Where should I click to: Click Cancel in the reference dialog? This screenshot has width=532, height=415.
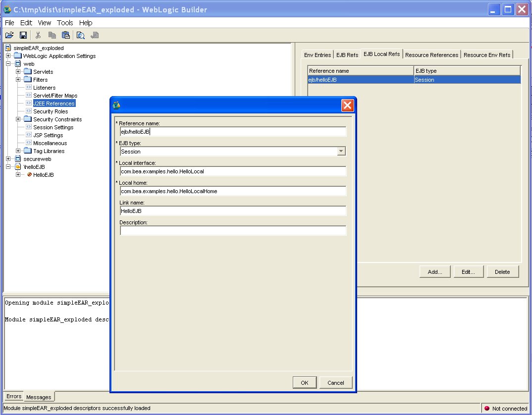[335, 383]
